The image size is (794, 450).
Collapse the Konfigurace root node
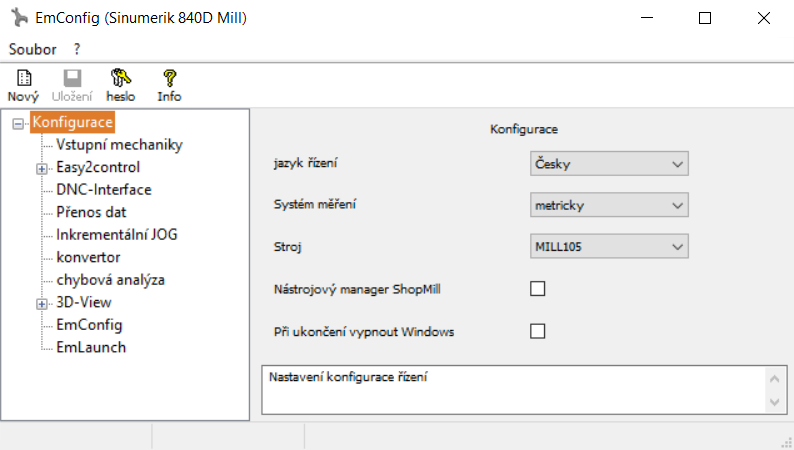18,124
